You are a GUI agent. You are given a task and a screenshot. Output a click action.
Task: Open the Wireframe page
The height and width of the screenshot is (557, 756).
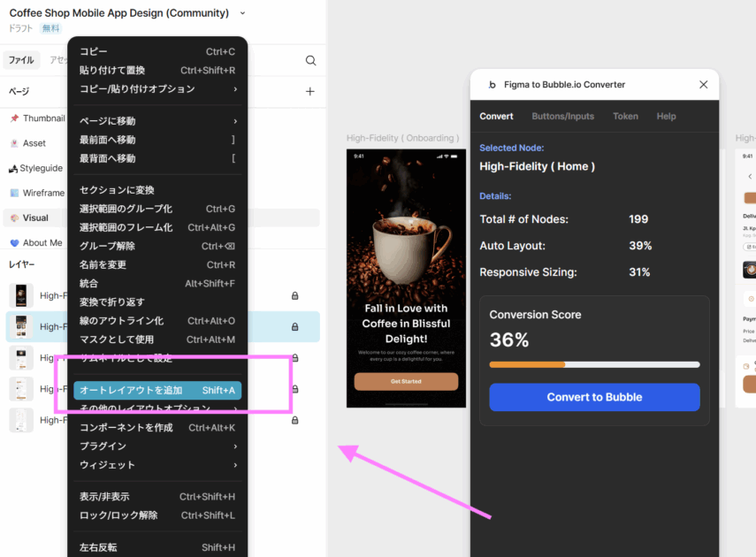(43, 193)
